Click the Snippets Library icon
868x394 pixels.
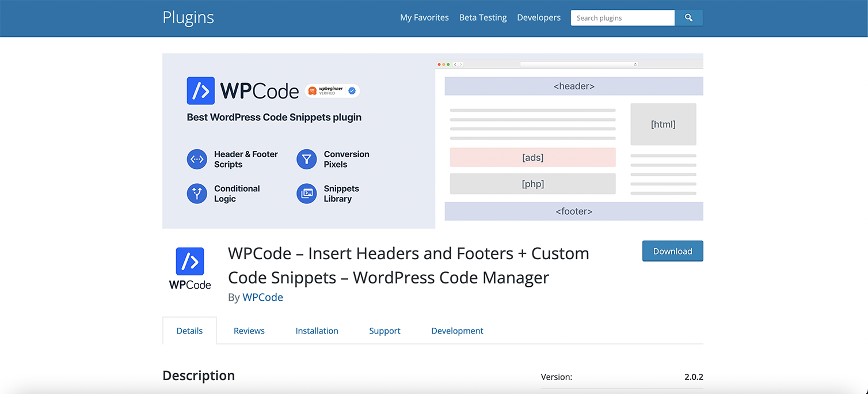coord(307,194)
